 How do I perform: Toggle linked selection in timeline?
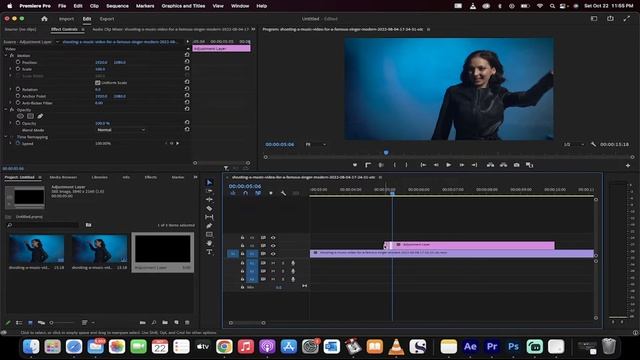(258, 193)
